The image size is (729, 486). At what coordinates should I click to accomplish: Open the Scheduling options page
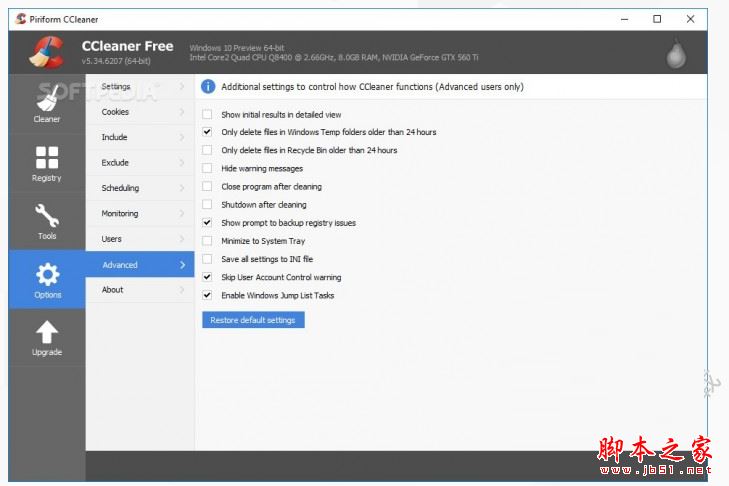tap(140, 188)
